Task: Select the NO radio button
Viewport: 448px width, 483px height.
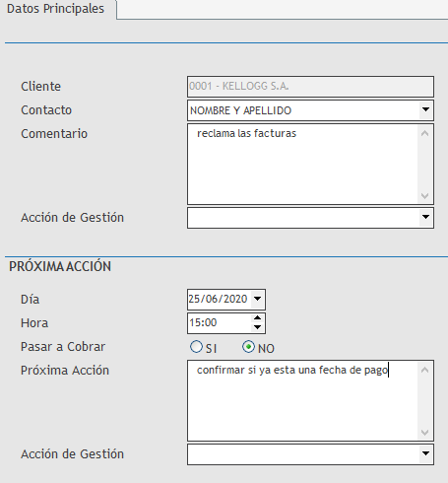Action: tap(248, 347)
